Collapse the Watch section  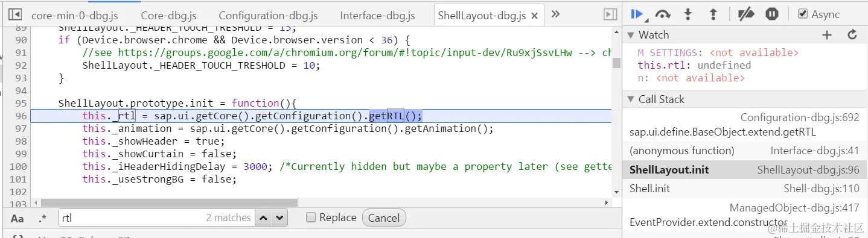coord(631,35)
